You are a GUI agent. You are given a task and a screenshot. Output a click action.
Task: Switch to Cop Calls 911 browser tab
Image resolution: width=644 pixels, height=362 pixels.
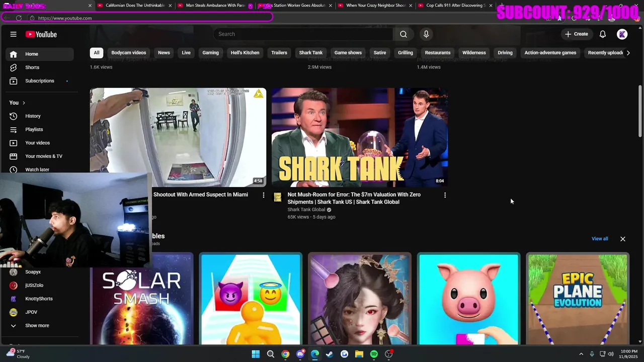click(455, 6)
